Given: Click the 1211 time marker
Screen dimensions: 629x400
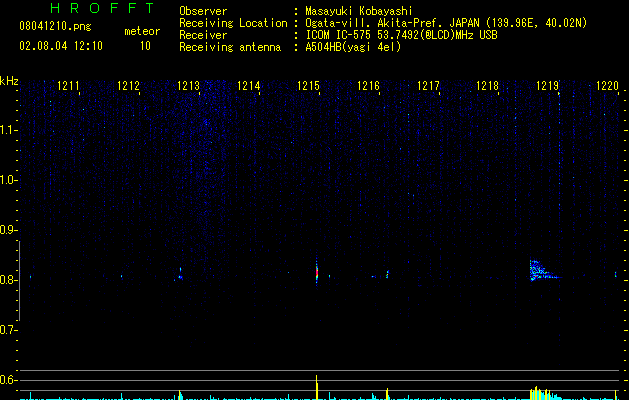Looking at the screenshot, I should tap(68, 86).
